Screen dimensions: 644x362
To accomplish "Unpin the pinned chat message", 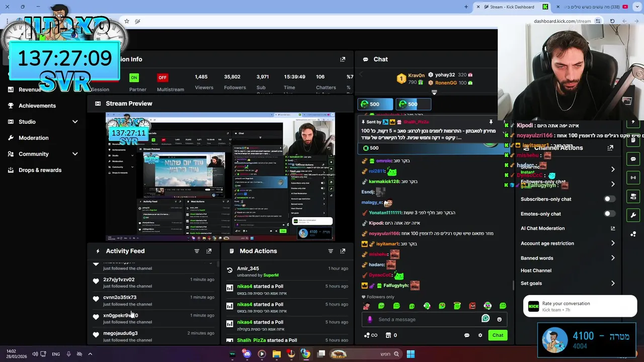I will click(491, 122).
